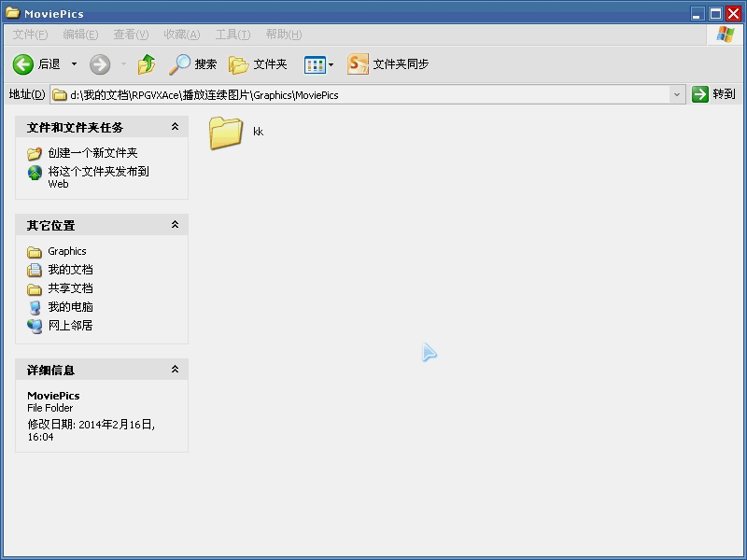Image resolution: width=747 pixels, height=560 pixels.
Task: Click the MoviePics title bar folder icon
Action: click(12, 13)
